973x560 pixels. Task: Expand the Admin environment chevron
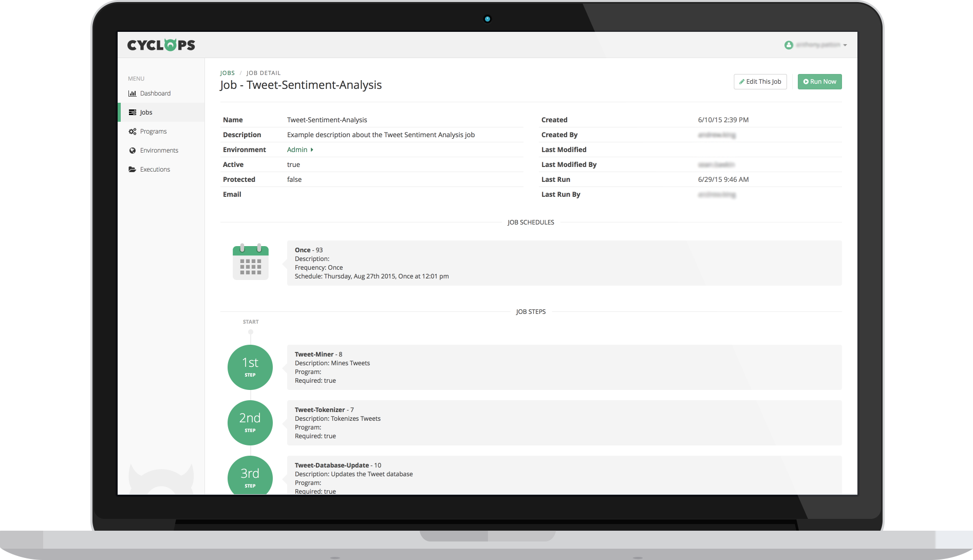[313, 150]
